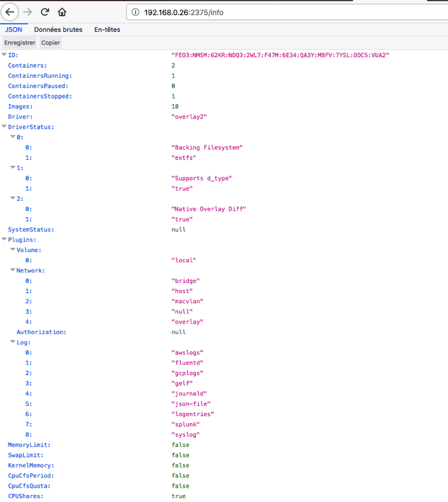Screen dimensions: 448x502
Task: Switch to the JSON tab
Action: point(13,29)
